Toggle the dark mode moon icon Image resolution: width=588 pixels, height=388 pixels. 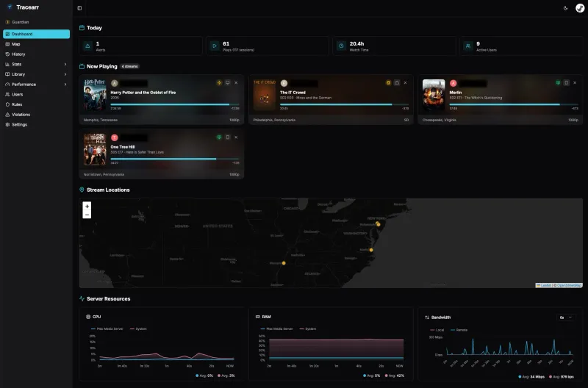565,8
